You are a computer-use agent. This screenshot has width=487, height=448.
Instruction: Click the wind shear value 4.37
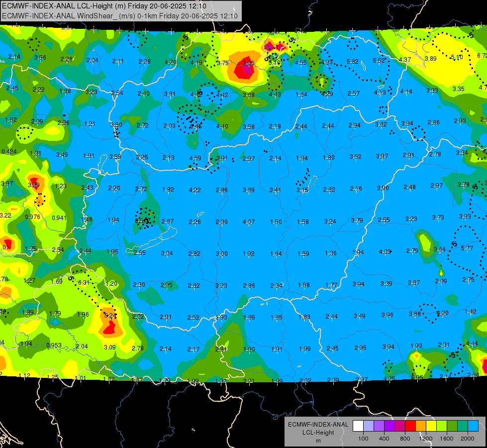tap(405, 59)
